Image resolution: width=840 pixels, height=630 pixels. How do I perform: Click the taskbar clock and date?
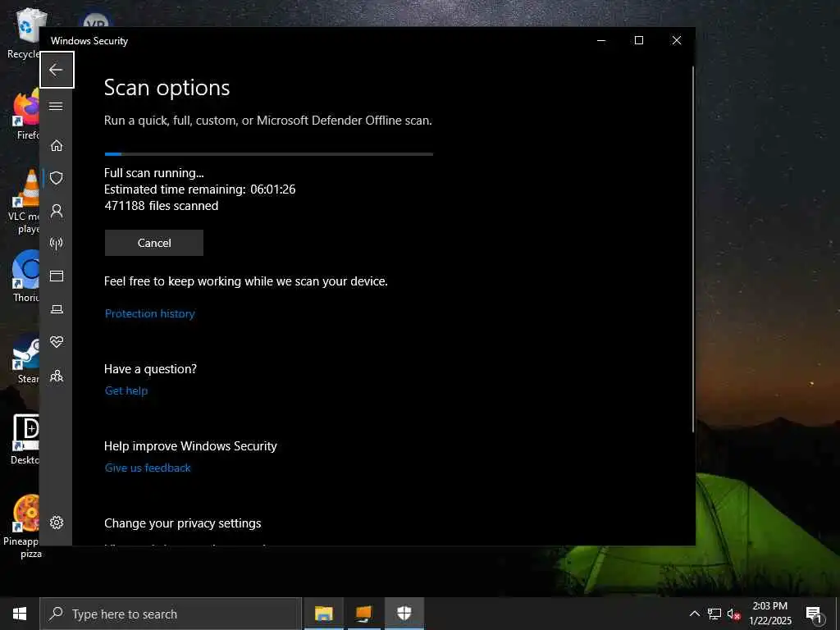coord(769,614)
